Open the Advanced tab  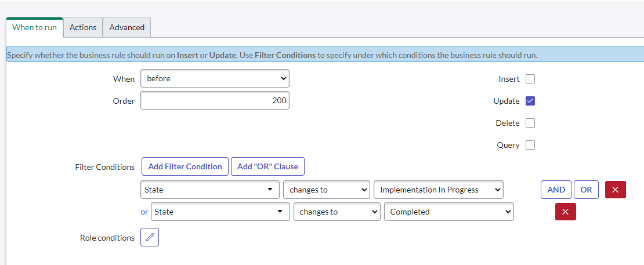pyautogui.click(x=126, y=27)
